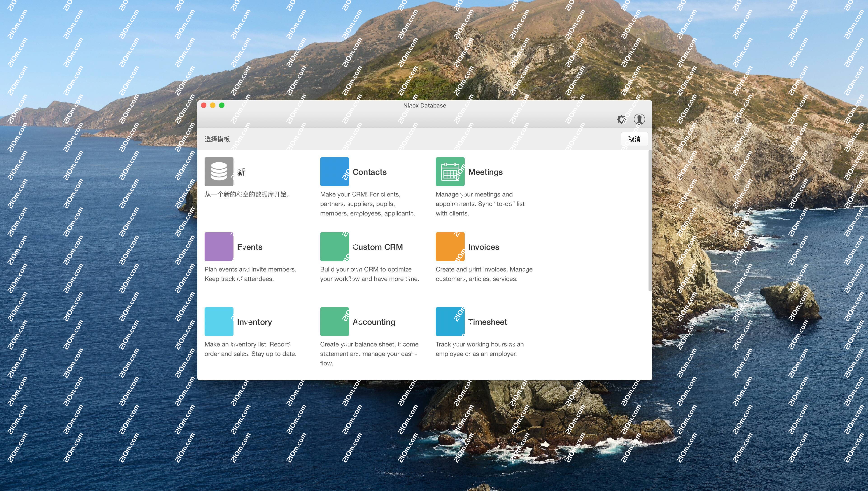Click the Meetings template title

point(485,172)
